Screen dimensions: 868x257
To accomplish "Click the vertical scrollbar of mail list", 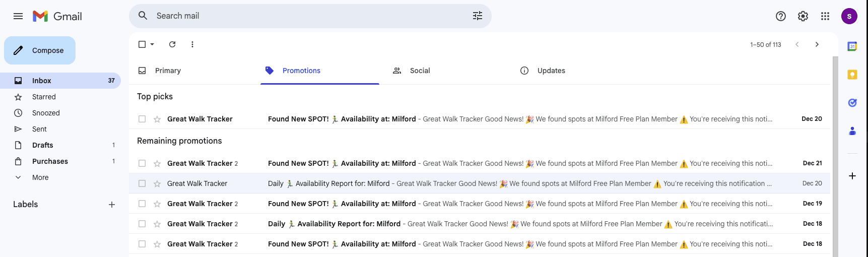I will coord(835,156).
